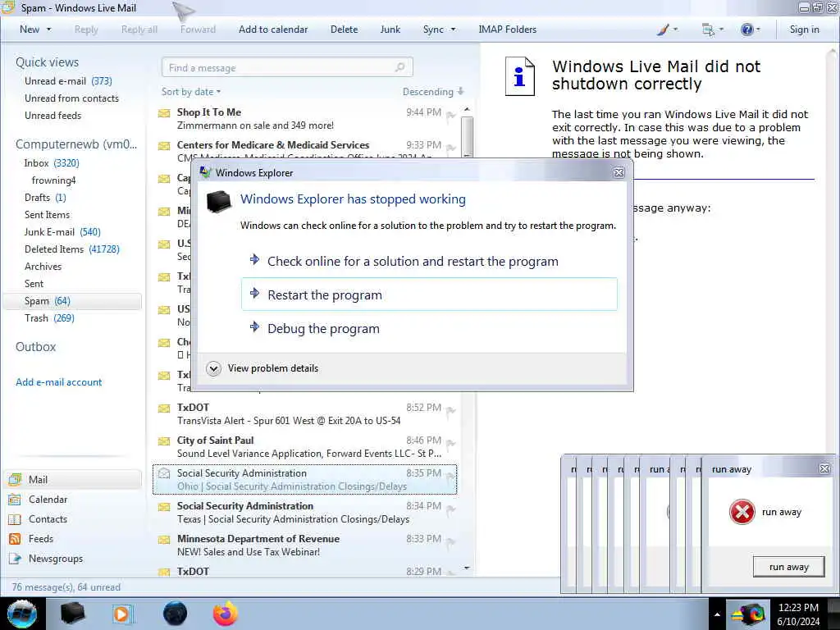Collapse the Quick views section
This screenshot has height=630, width=840.
pos(47,62)
